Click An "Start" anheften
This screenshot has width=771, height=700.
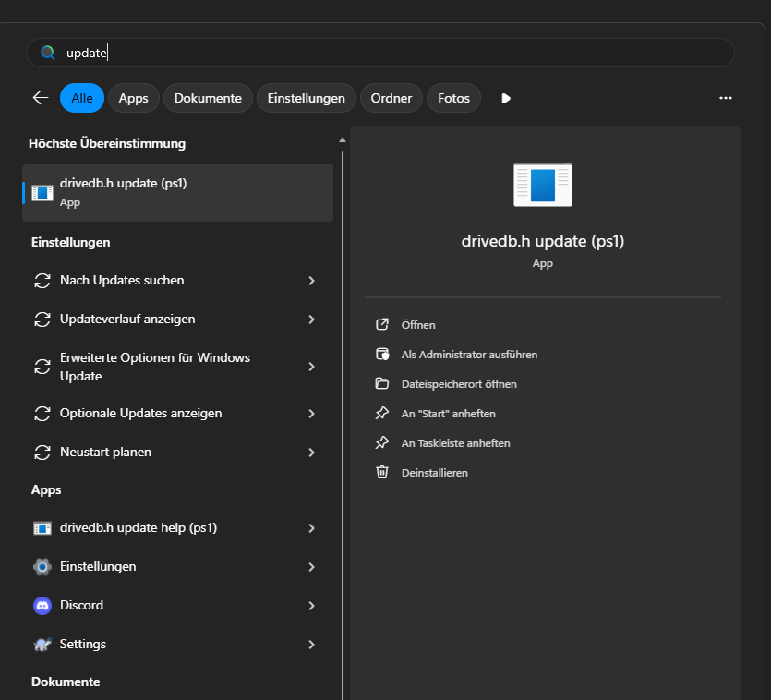[448, 413]
